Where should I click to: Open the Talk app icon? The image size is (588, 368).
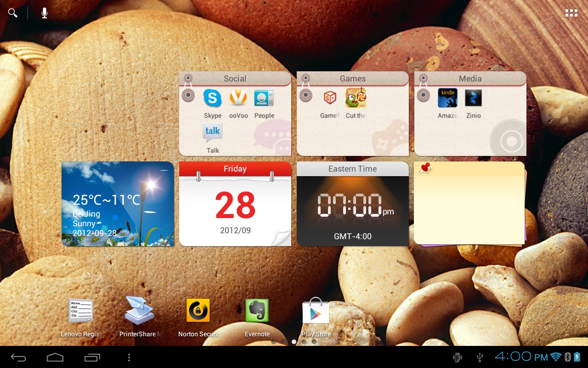pyautogui.click(x=213, y=133)
